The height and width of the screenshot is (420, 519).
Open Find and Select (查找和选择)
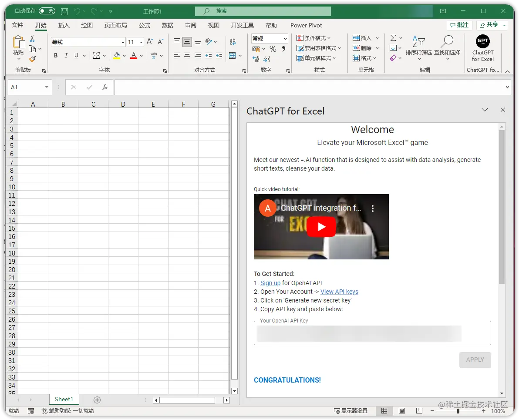click(x=447, y=47)
